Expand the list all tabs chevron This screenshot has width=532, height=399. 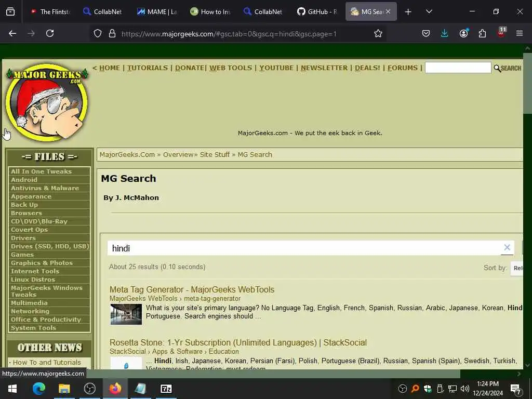pyautogui.click(x=429, y=11)
